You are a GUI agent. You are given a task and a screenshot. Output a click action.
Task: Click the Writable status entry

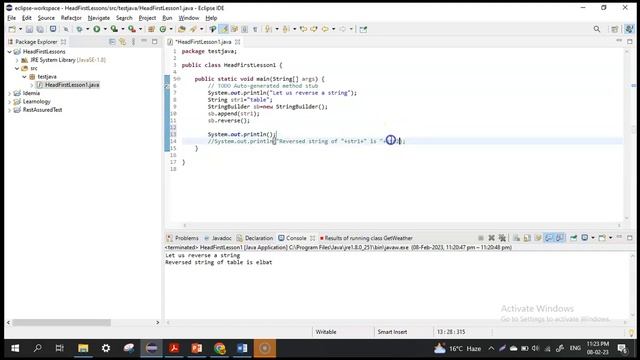[x=326, y=332]
